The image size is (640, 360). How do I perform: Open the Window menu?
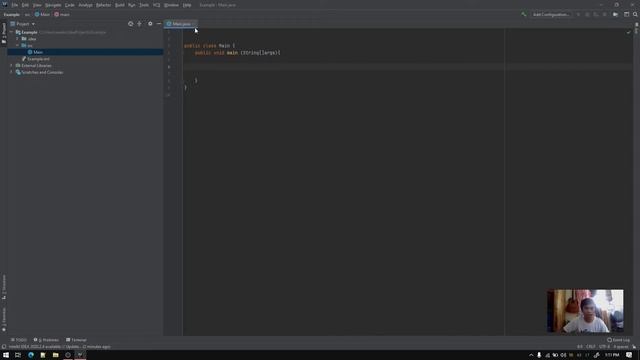point(171,5)
